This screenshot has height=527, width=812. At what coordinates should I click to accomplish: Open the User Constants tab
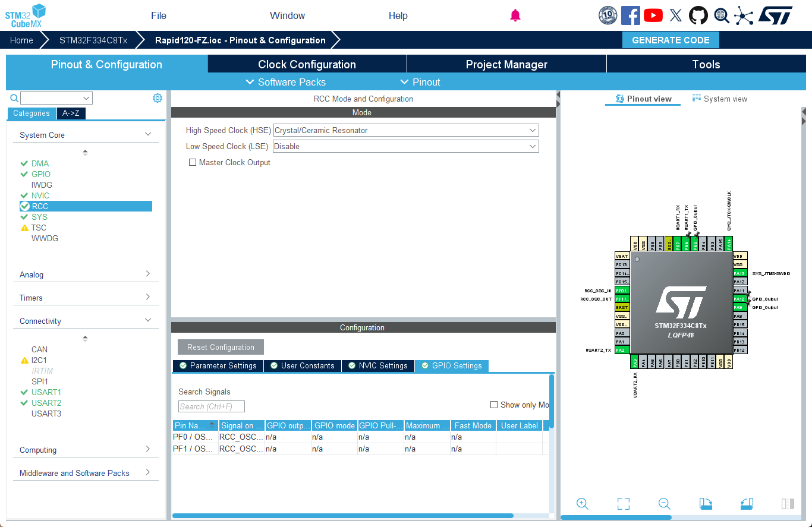(x=303, y=366)
